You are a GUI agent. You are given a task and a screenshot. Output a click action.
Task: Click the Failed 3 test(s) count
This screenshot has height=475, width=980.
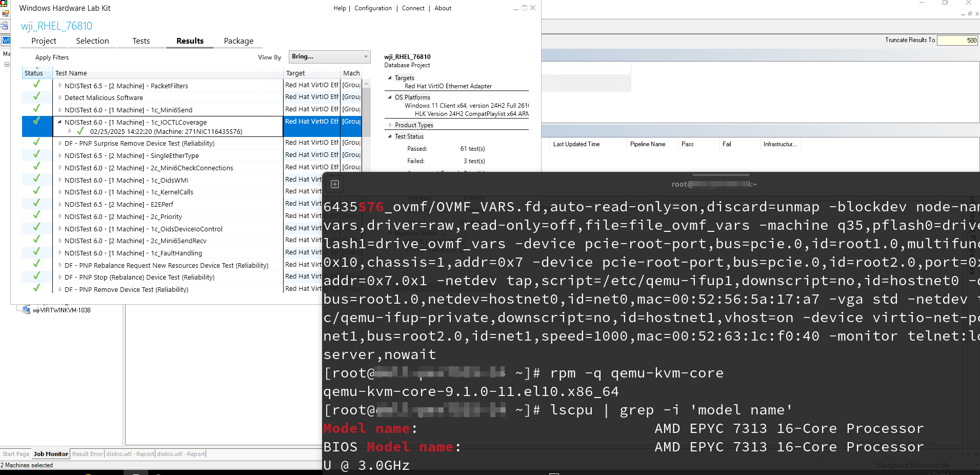(x=474, y=161)
